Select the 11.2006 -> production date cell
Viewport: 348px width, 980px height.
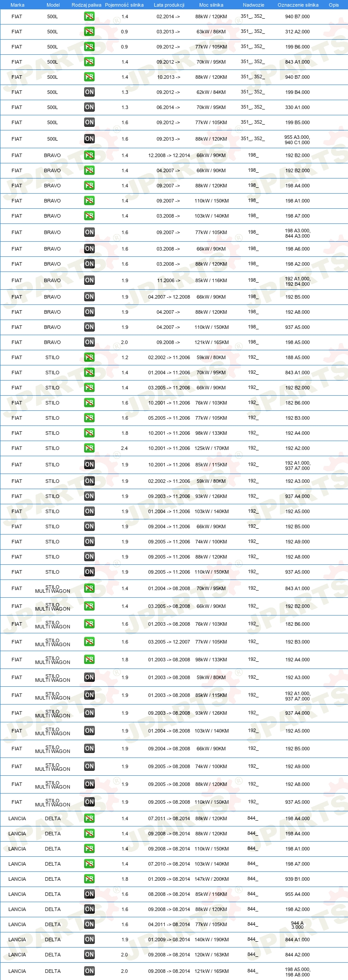169,280
